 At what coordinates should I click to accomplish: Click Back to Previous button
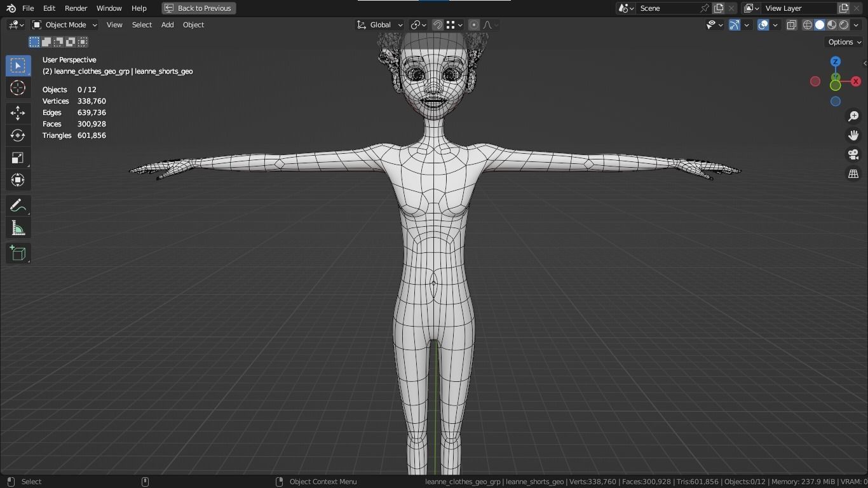199,8
